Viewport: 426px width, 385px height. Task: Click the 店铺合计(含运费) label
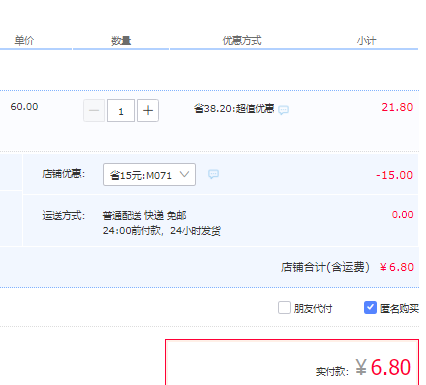325,267
